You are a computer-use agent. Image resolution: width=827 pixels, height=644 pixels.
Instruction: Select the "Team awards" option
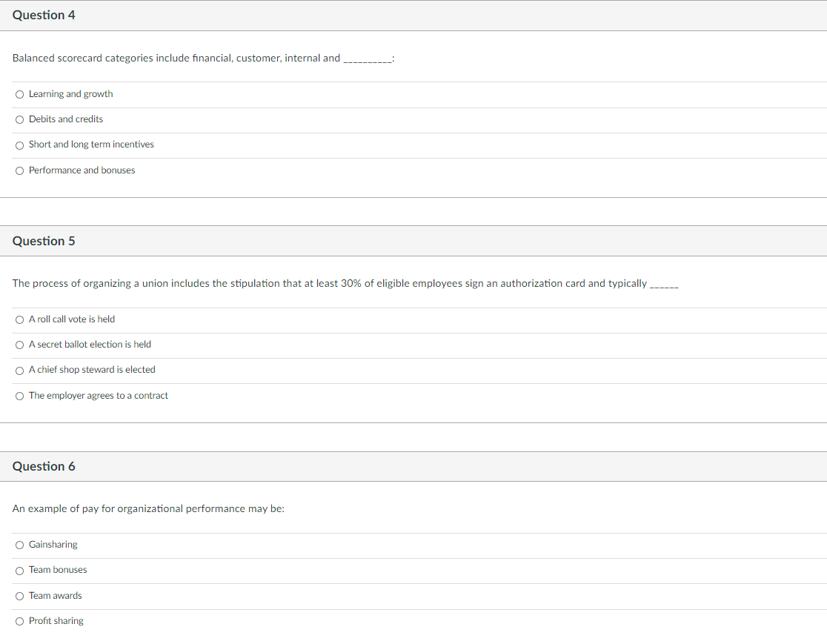pos(19,596)
